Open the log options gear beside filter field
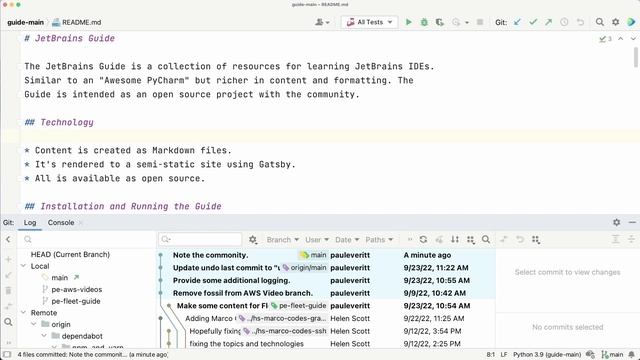 (253, 240)
